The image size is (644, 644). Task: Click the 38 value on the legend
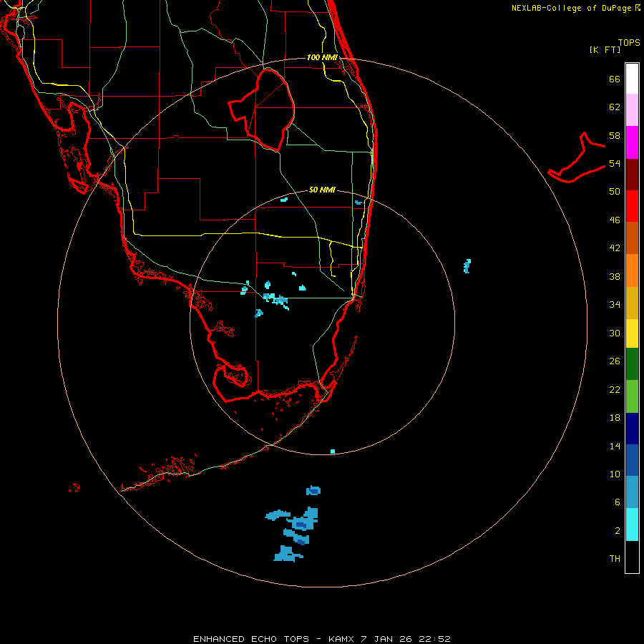click(x=615, y=276)
